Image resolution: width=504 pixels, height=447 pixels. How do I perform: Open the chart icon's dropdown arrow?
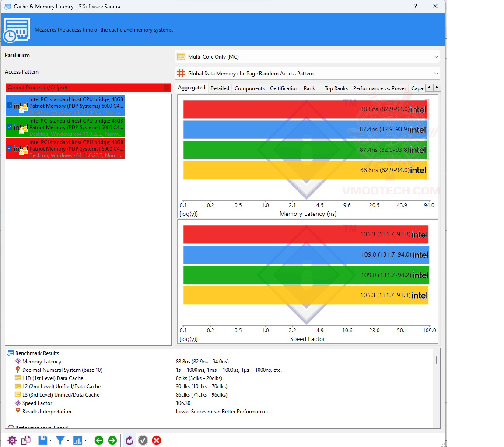pos(85,440)
